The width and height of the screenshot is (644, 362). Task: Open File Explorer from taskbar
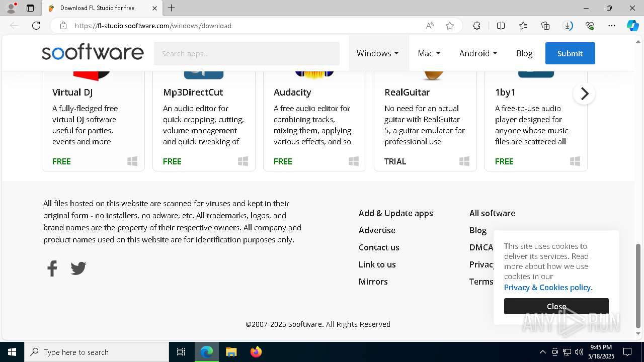tap(231, 352)
